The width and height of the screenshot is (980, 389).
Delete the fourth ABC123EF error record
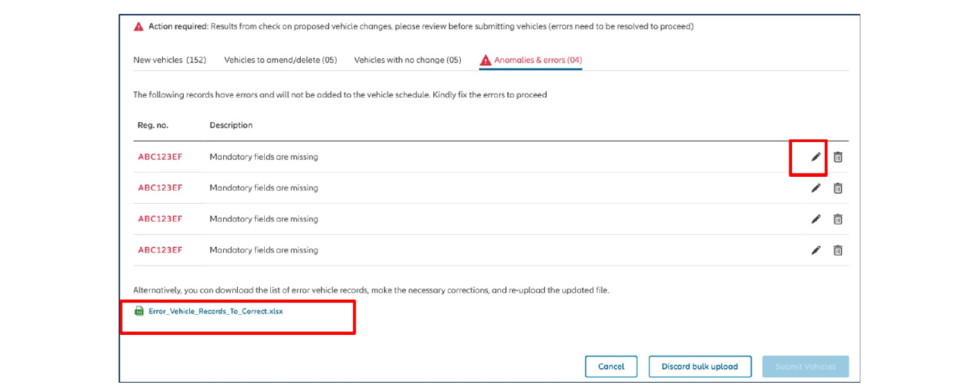[837, 250]
